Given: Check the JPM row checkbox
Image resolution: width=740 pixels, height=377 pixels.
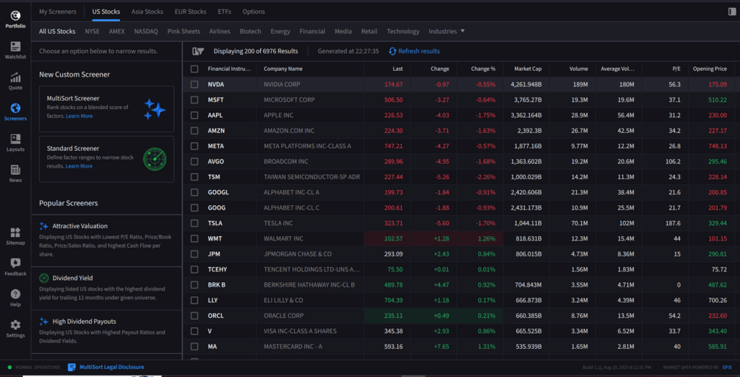Looking at the screenshot, I should coord(194,254).
